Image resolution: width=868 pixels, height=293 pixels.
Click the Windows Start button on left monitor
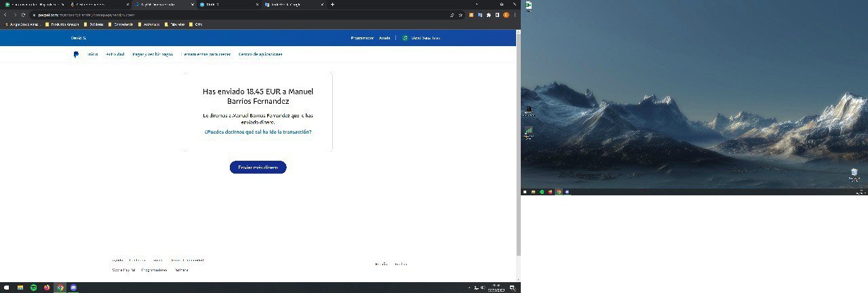click(5, 288)
